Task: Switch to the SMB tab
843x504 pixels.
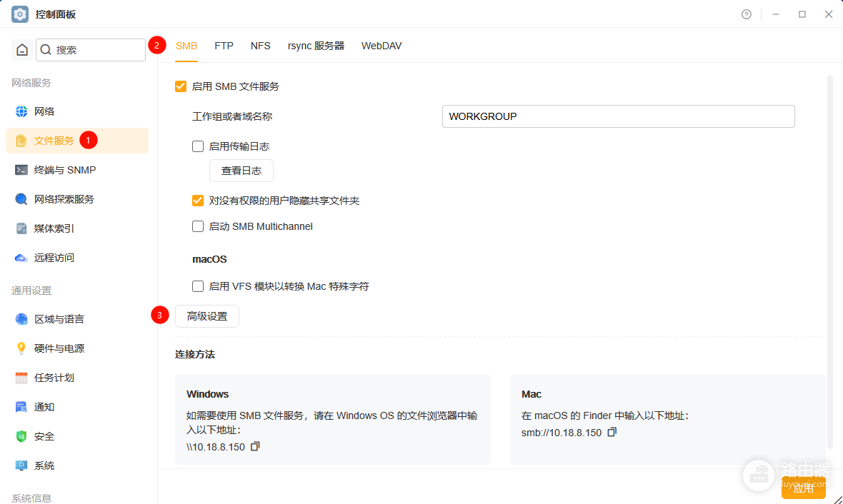Action: coord(186,46)
